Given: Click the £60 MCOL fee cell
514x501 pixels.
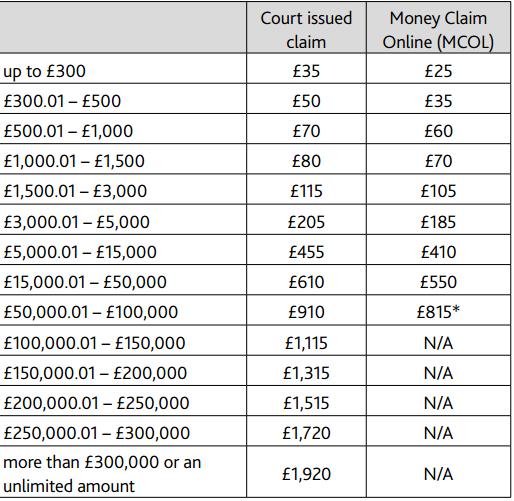Looking at the screenshot, I should click(x=438, y=131).
